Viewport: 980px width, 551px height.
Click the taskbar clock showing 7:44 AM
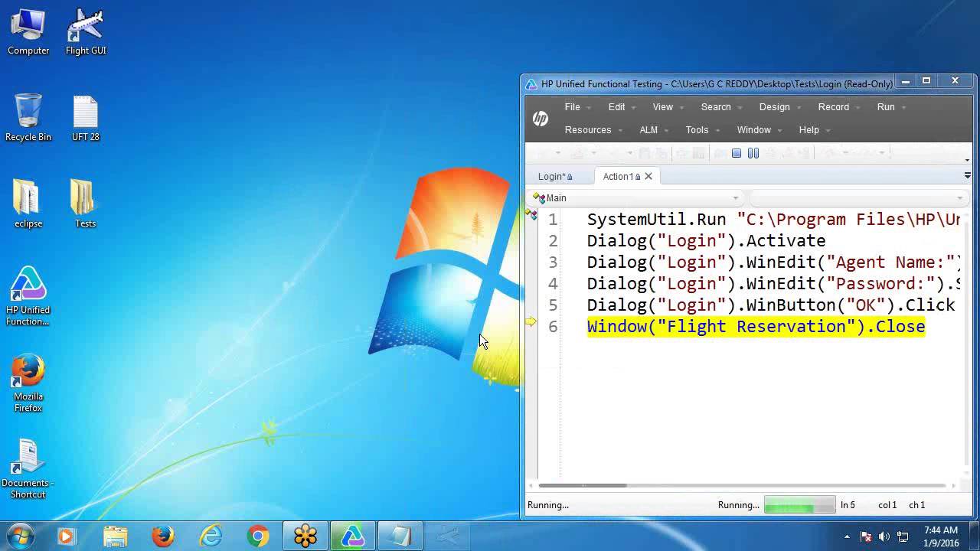941,536
